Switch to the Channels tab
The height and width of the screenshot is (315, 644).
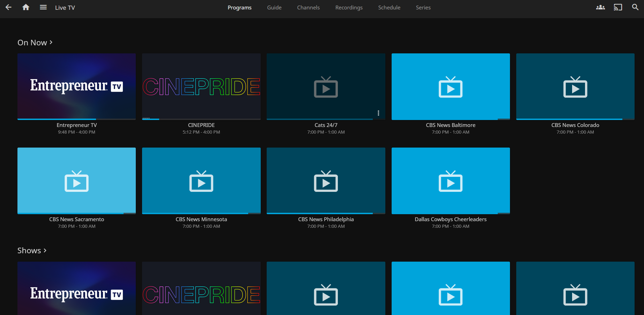308,8
